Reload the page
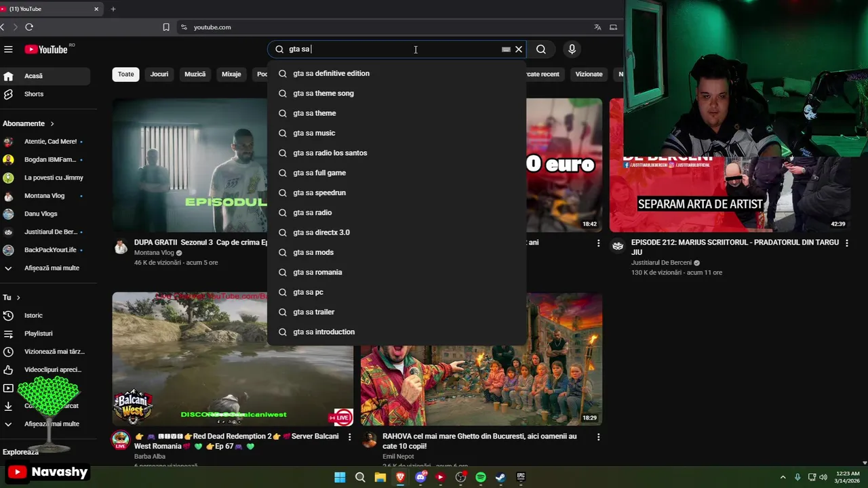Screen dimensions: 868x488 coord(29,27)
